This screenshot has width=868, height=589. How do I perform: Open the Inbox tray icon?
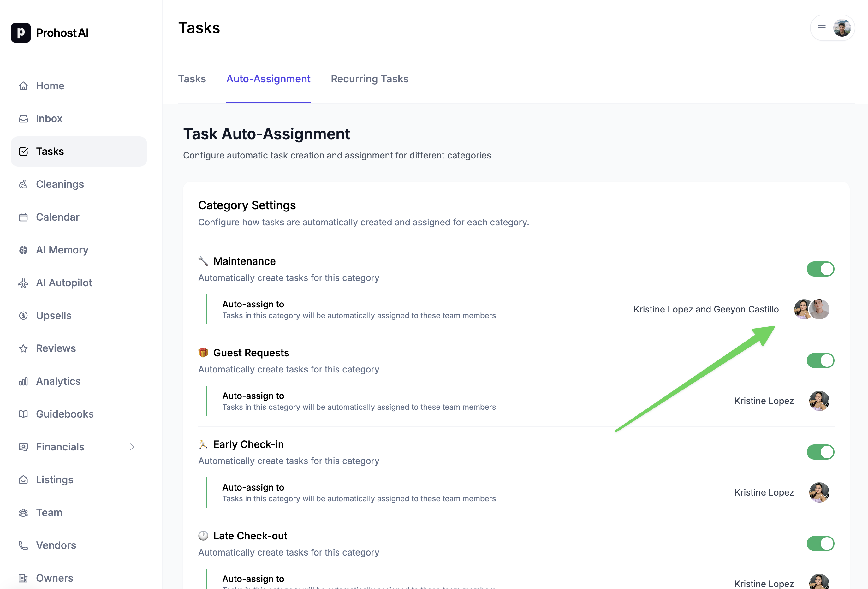click(x=23, y=119)
